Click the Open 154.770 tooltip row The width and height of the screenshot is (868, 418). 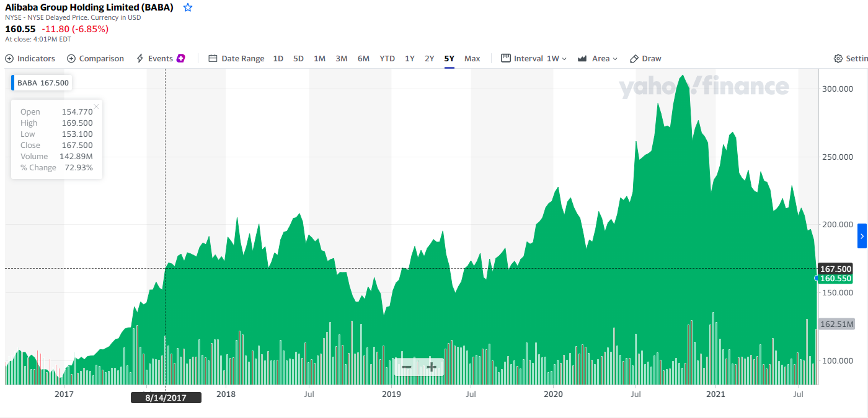tap(56, 111)
